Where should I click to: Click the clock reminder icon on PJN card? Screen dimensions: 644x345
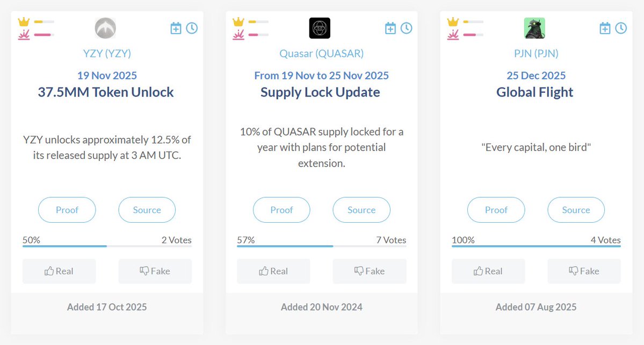(621, 28)
